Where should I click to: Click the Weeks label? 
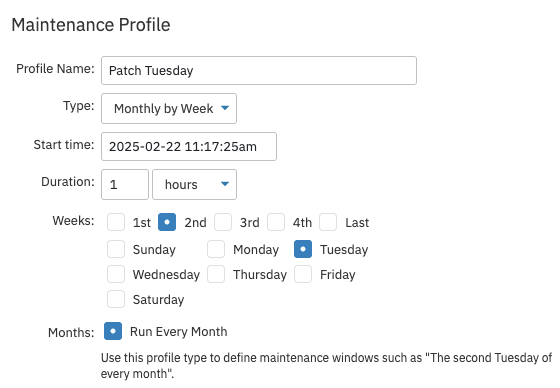click(73, 221)
